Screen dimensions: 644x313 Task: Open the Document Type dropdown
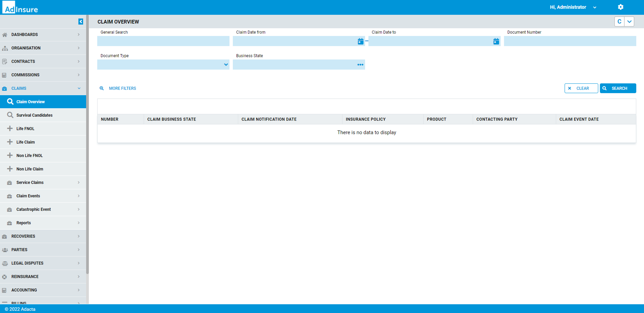[x=226, y=65]
